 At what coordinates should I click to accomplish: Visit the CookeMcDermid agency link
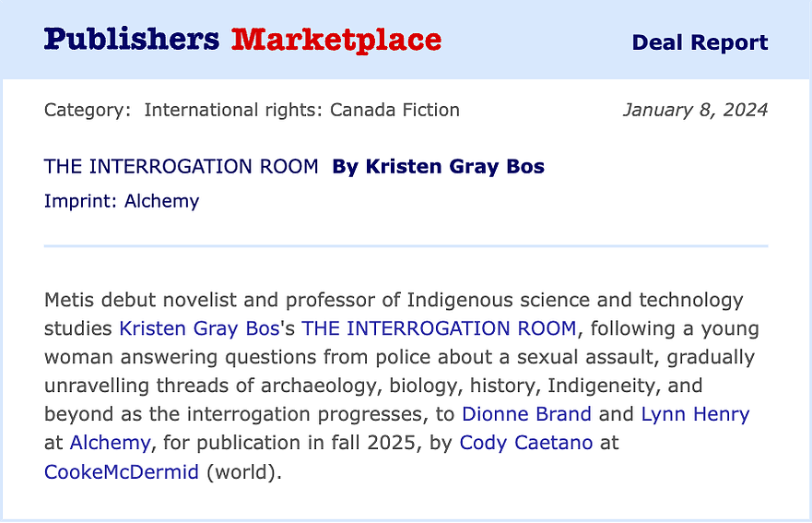pos(121,471)
